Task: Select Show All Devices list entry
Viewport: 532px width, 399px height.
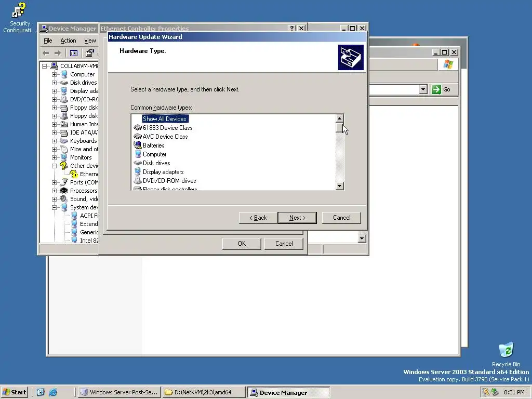Action: [x=165, y=119]
